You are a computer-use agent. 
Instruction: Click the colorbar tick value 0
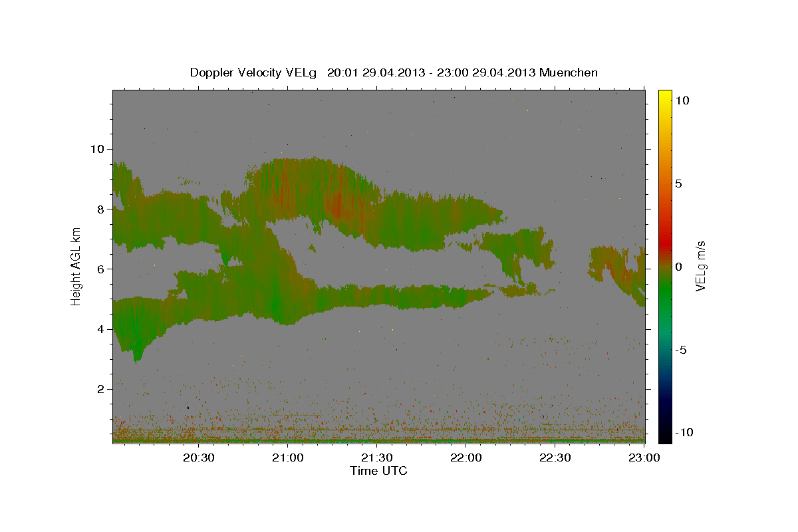pyautogui.click(x=679, y=267)
